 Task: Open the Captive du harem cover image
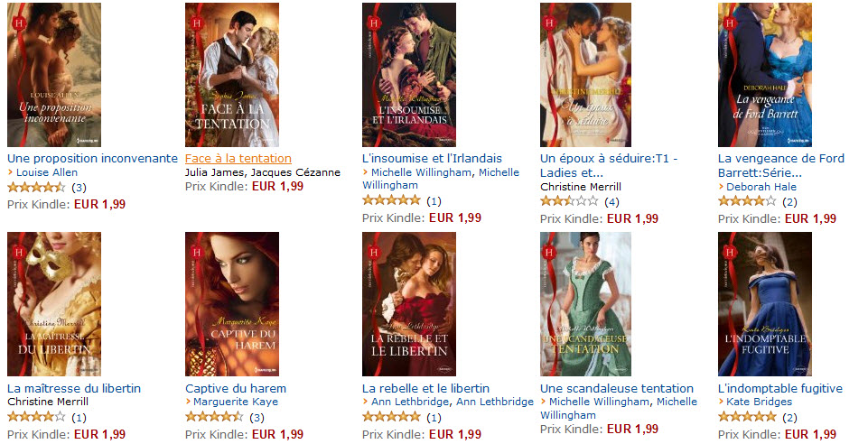pos(232,304)
